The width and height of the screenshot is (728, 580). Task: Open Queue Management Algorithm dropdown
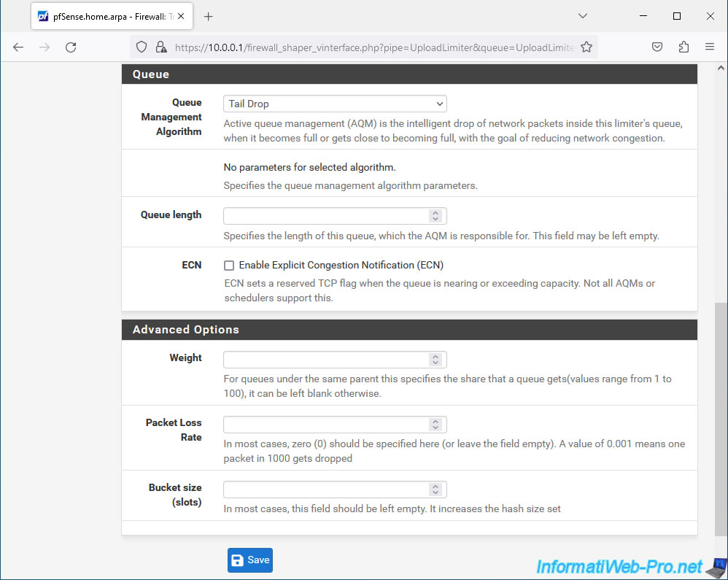(335, 104)
